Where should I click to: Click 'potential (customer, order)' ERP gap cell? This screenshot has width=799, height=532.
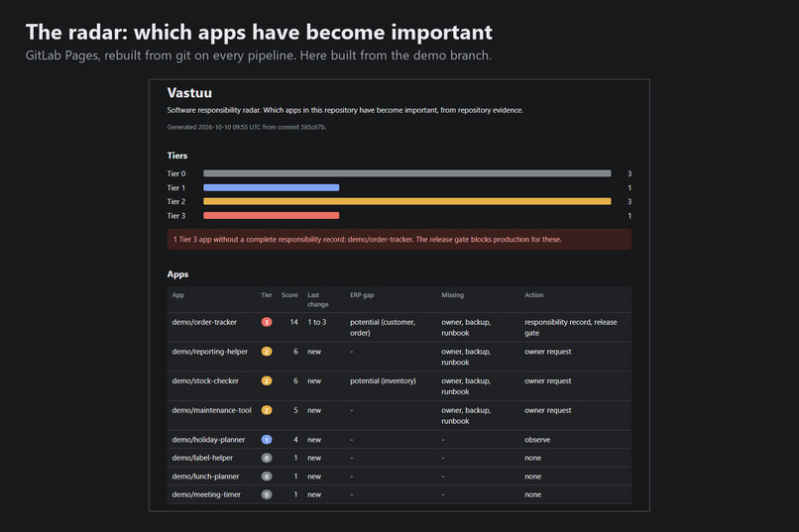tap(383, 327)
